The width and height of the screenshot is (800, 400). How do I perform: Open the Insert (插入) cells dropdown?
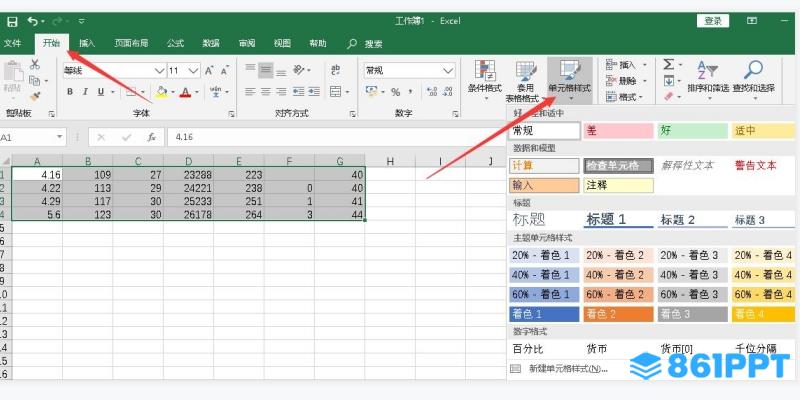(627, 65)
